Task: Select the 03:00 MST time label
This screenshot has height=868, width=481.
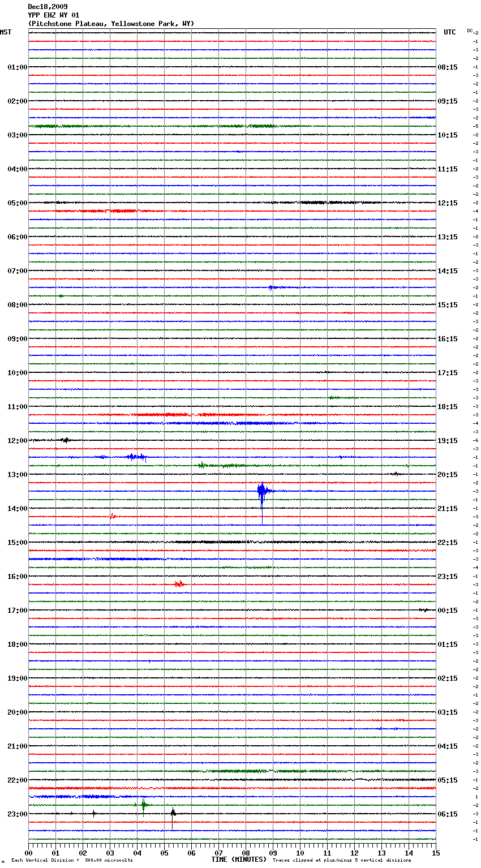Action: pyautogui.click(x=18, y=135)
